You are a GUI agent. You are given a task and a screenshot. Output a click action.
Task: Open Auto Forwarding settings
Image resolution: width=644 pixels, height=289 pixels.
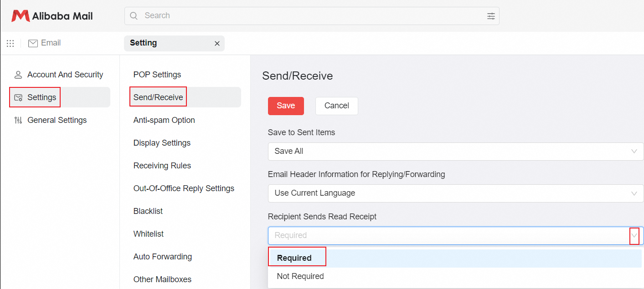[x=163, y=257]
